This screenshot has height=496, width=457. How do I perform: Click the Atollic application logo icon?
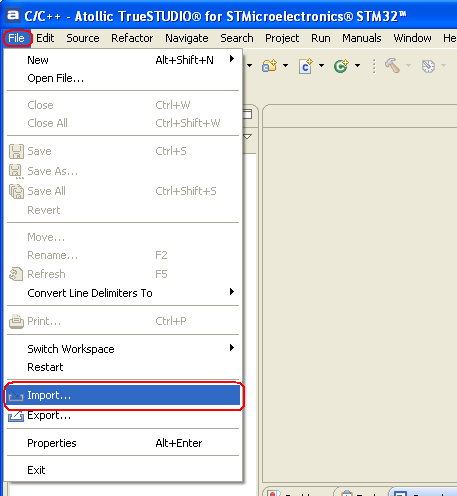click(x=13, y=15)
